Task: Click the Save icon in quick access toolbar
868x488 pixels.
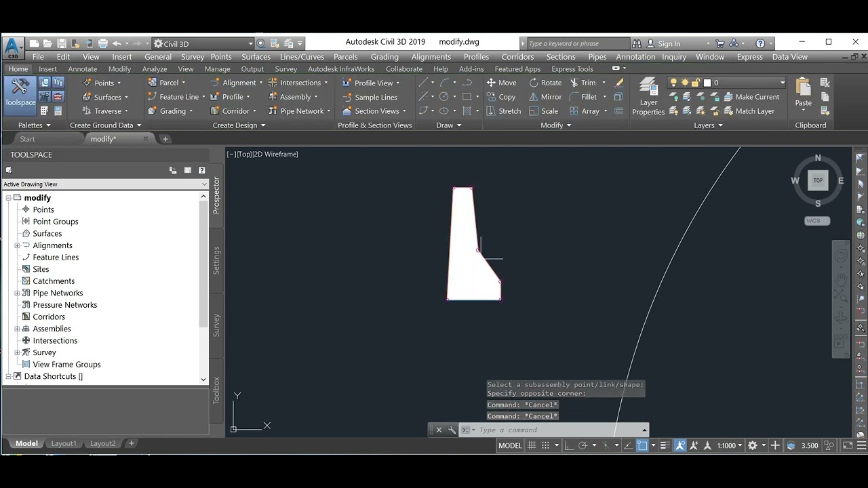Action: pyautogui.click(x=62, y=43)
